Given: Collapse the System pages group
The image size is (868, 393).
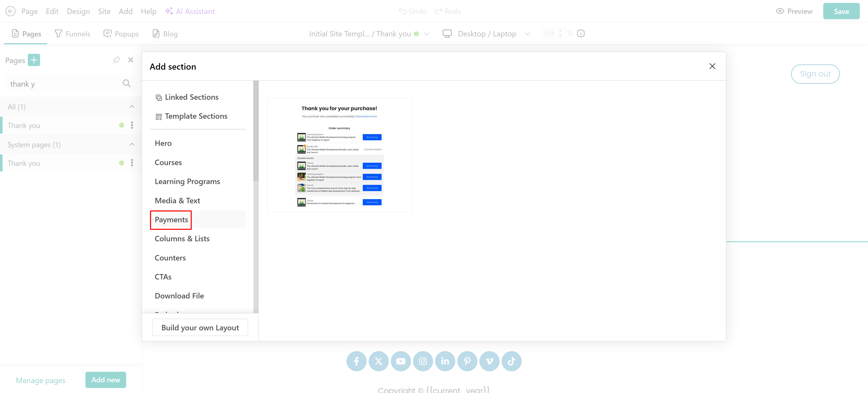Looking at the screenshot, I should (132, 144).
